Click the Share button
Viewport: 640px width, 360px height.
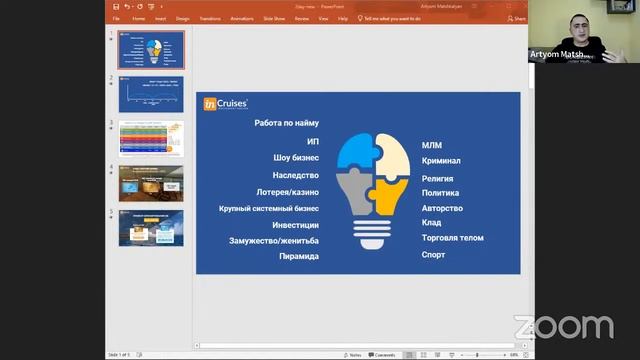[x=517, y=19]
